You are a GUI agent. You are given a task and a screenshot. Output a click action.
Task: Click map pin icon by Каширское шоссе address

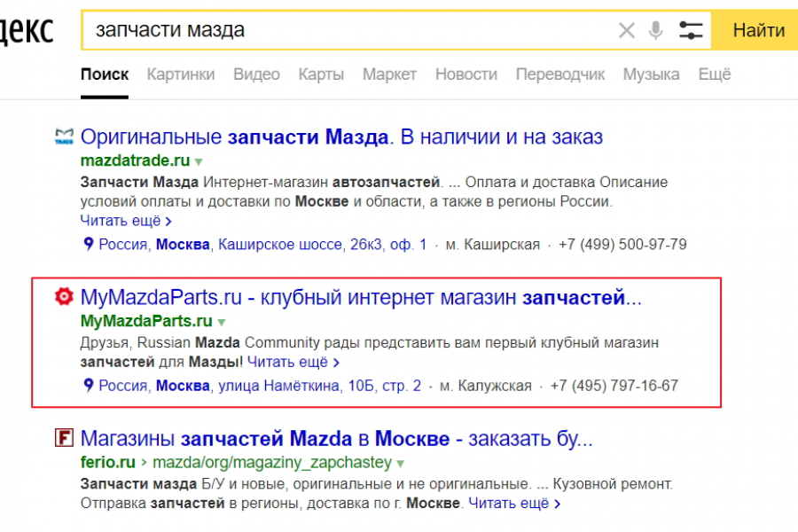(88, 245)
